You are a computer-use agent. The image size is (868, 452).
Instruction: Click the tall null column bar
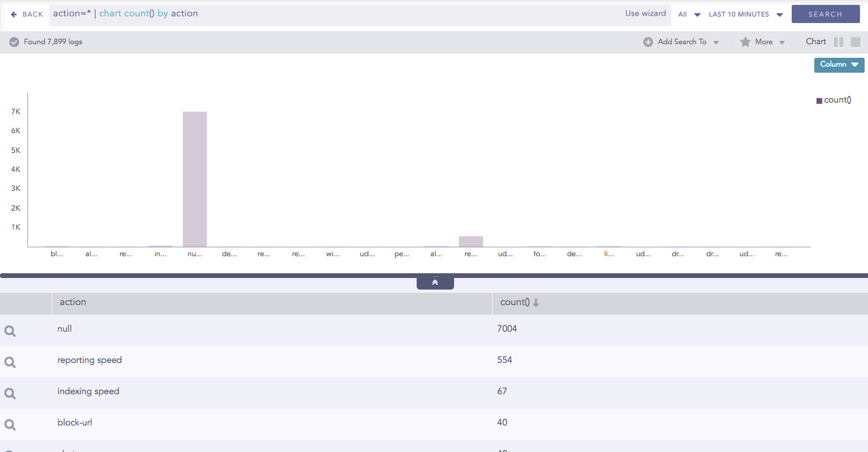point(195,179)
